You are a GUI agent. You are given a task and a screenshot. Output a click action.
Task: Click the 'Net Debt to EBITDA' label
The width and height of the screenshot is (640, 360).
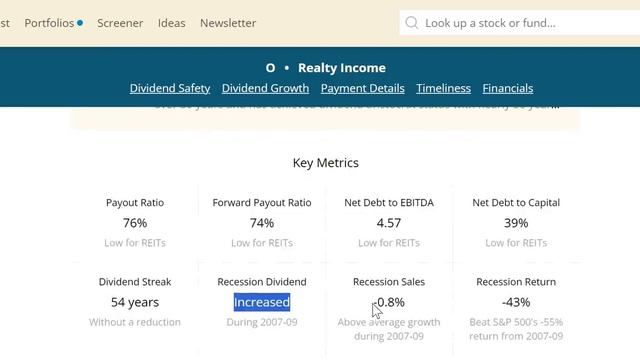(x=389, y=202)
